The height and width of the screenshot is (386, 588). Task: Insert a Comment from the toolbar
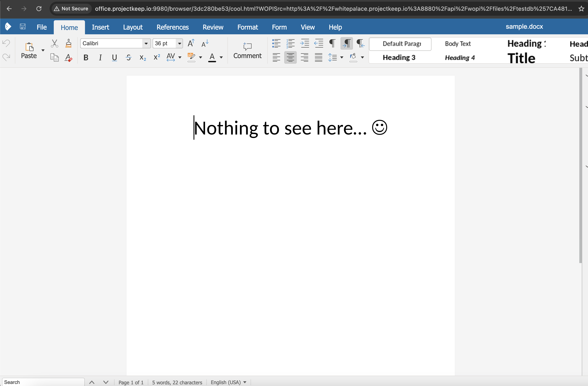[247, 51]
